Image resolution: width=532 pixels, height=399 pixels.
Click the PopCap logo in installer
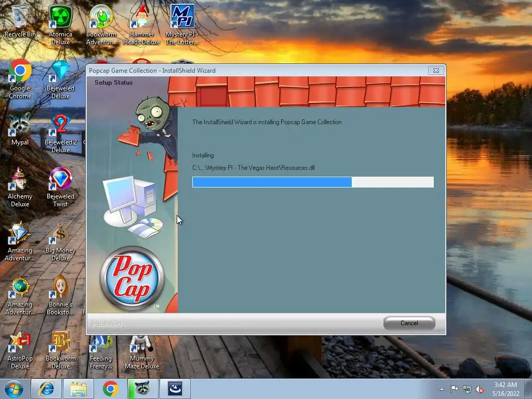[x=132, y=278]
